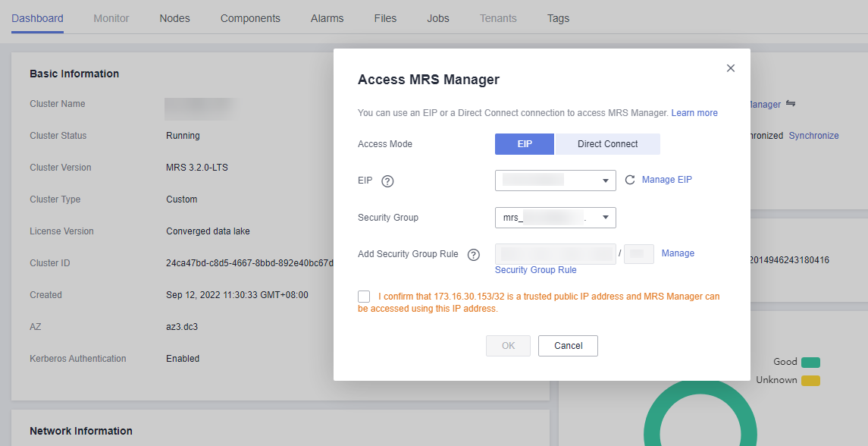Click the switch arrows icon beside Manager
The width and height of the screenshot is (868, 446).
click(790, 104)
